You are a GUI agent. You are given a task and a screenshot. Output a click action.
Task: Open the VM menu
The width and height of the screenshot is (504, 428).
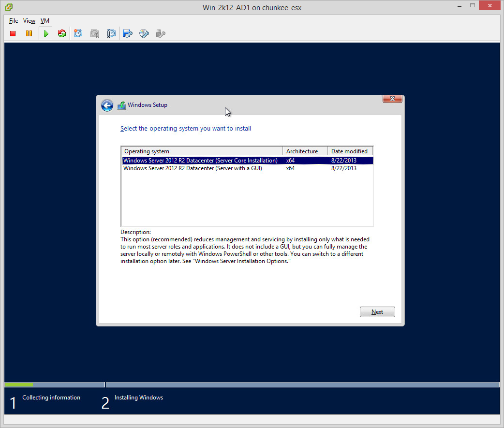[44, 21]
